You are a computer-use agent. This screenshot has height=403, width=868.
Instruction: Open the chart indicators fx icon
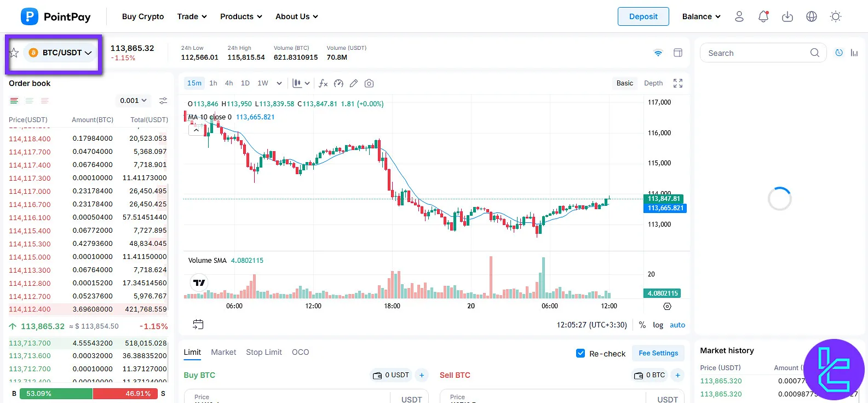click(323, 83)
